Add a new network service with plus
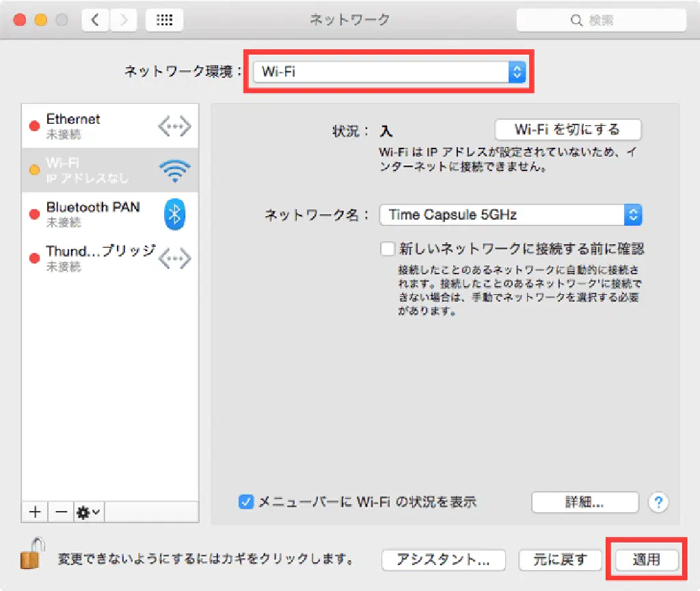The width and height of the screenshot is (700, 591). [x=35, y=512]
